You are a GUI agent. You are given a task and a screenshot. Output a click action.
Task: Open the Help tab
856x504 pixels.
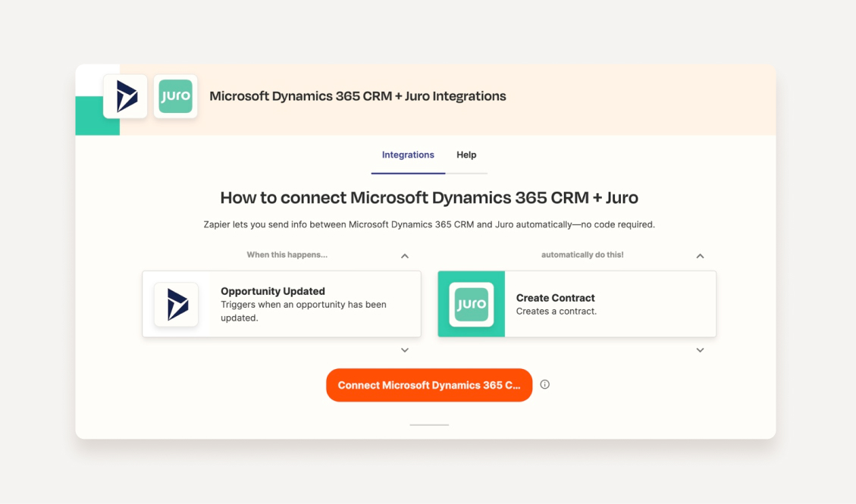click(466, 155)
